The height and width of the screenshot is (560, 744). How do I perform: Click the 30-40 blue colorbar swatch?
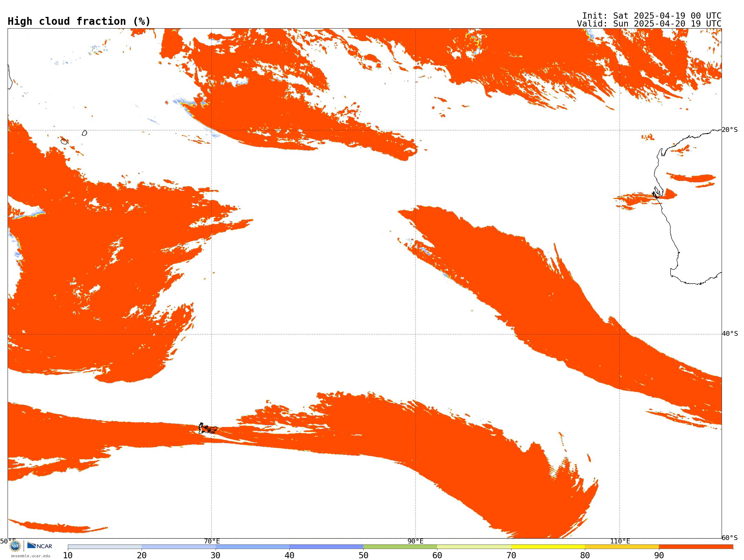[252, 547]
